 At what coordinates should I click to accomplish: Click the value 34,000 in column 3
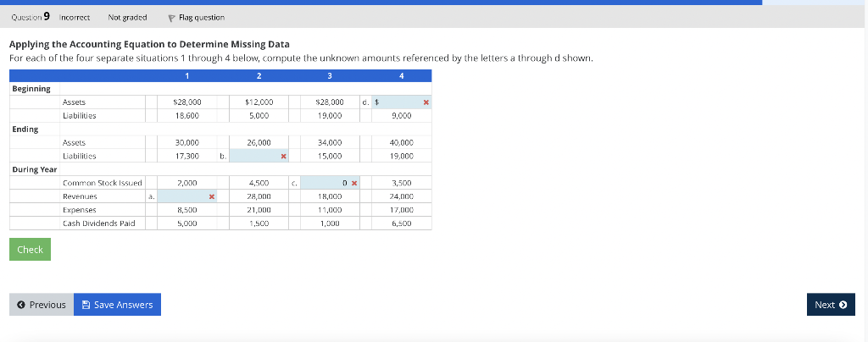coord(330,142)
